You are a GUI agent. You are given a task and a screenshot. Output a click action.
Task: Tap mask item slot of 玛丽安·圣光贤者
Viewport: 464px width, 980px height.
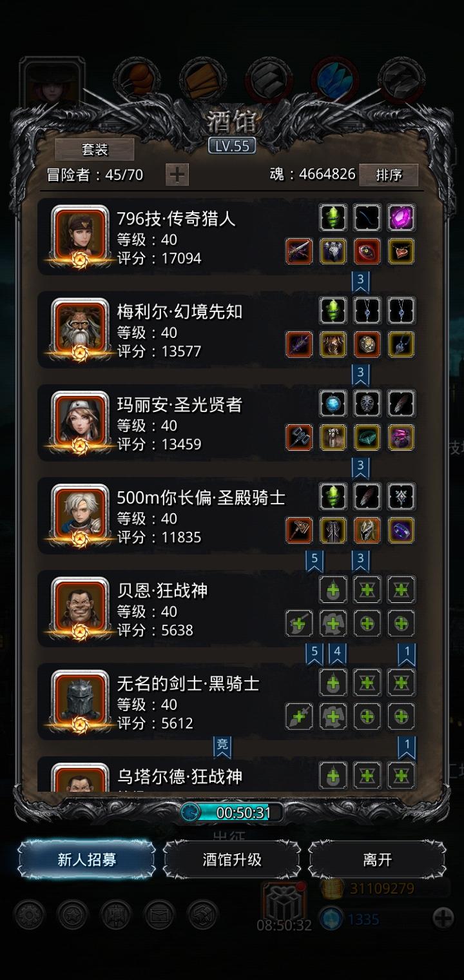(367, 403)
